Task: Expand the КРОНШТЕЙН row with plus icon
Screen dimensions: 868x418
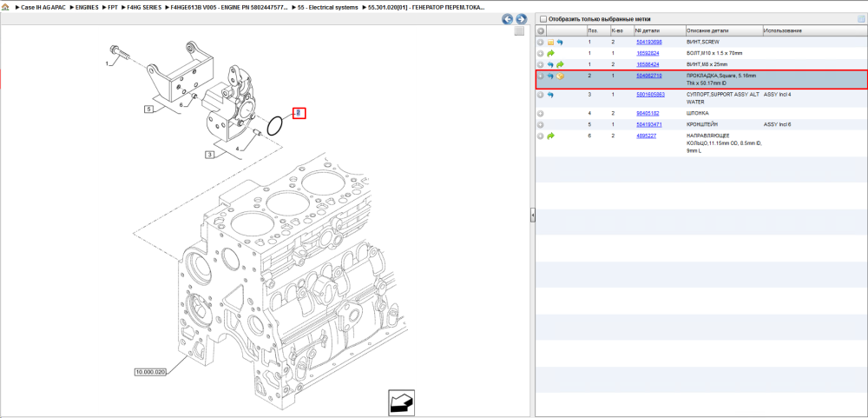Action: click(541, 125)
